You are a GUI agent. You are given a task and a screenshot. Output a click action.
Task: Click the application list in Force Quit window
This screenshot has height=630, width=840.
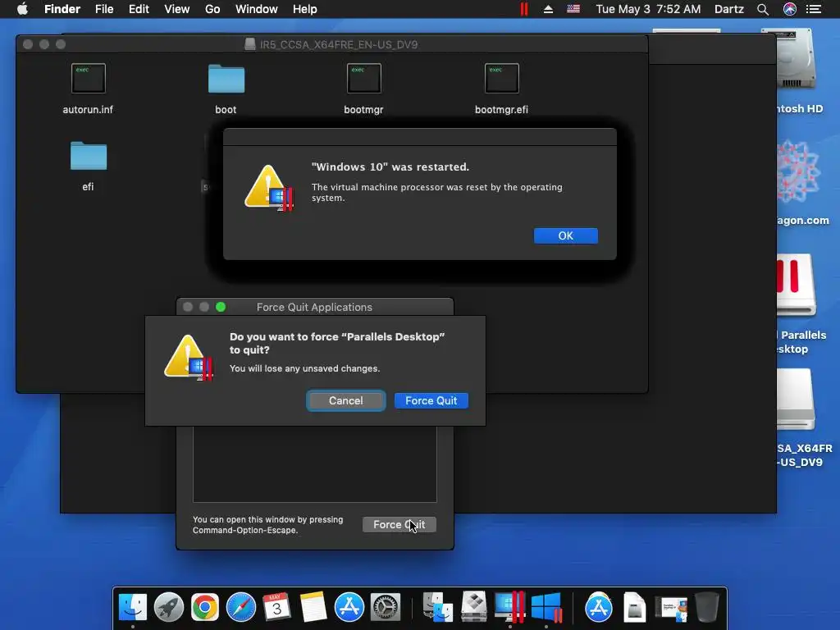click(314, 464)
